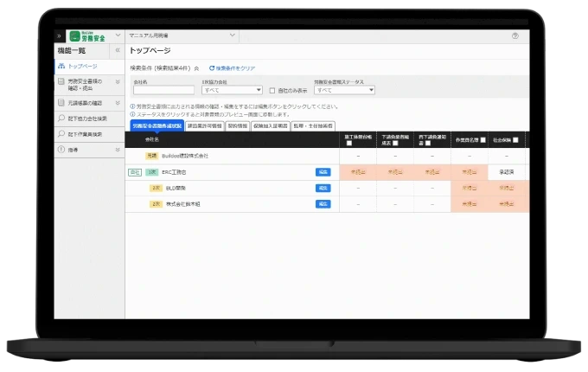Screen dimensions: 588x372
Task: Click the 会社名 table column header
Action: click(152, 139)
